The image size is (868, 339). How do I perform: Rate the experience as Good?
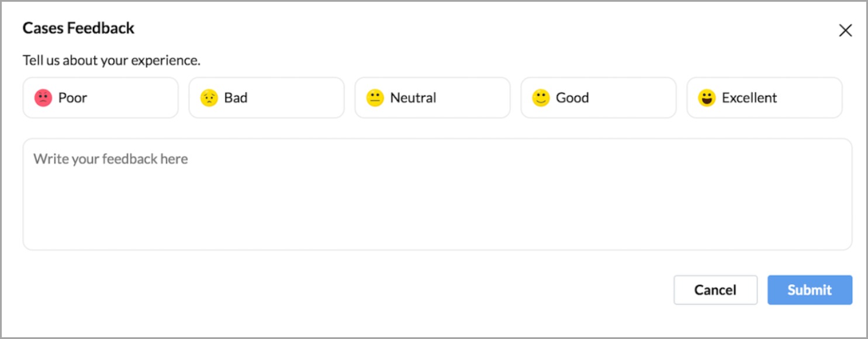click(x=599, y=98)
